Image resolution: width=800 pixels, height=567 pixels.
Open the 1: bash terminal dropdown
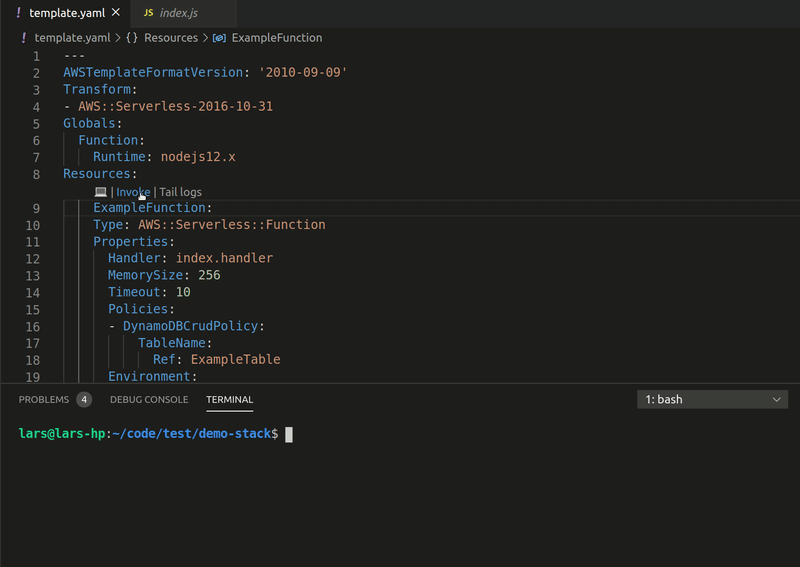click(712, 400)
